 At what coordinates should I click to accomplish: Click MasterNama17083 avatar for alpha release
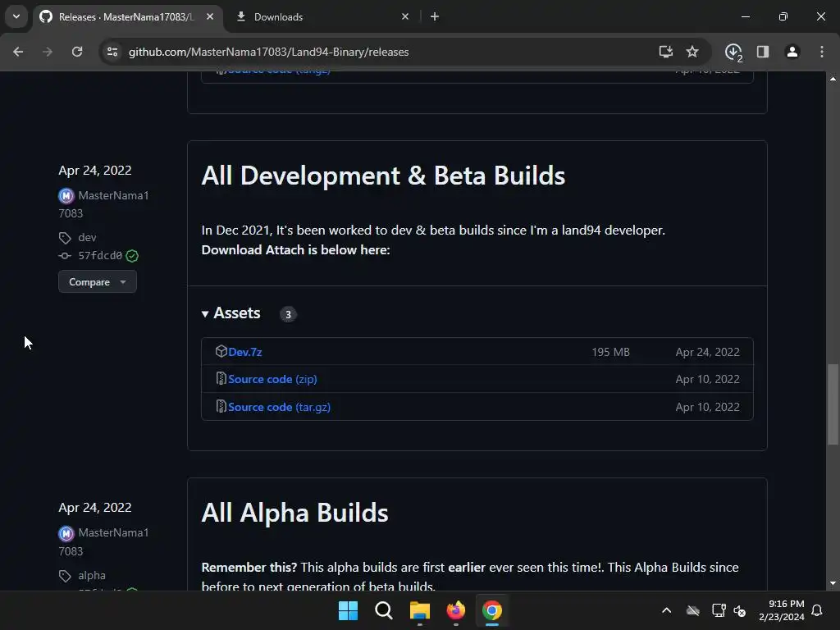(66, 533)
